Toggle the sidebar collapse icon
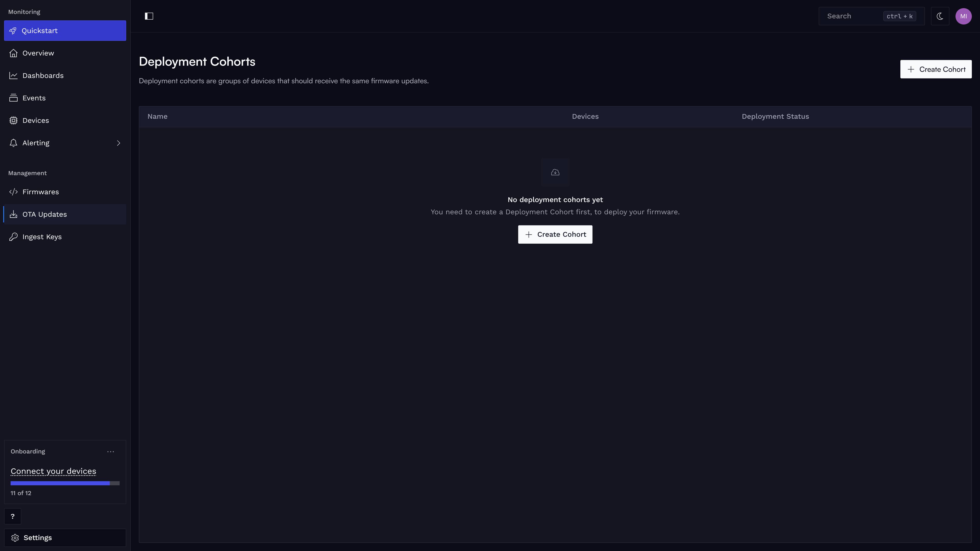 (x=149, y=16)
